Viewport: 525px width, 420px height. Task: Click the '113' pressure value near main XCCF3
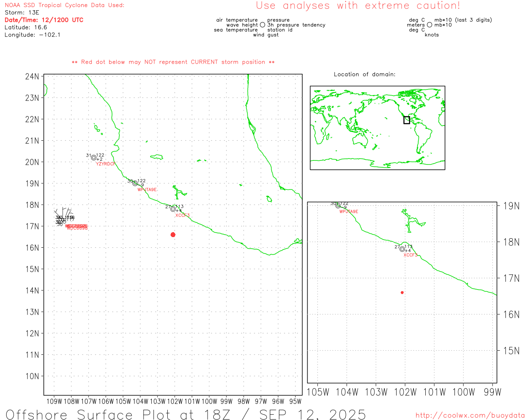click(x=180, y=207)
